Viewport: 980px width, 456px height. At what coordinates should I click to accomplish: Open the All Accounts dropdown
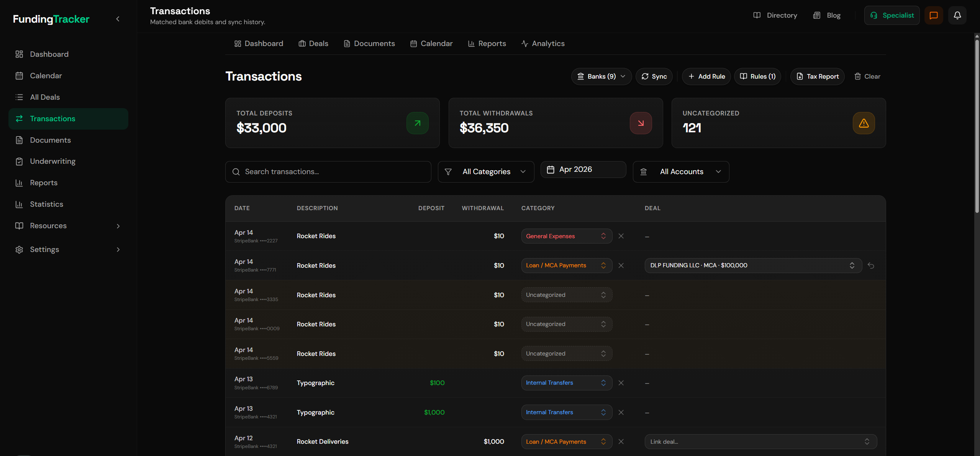pyautogui.click(x=681, y=172)
